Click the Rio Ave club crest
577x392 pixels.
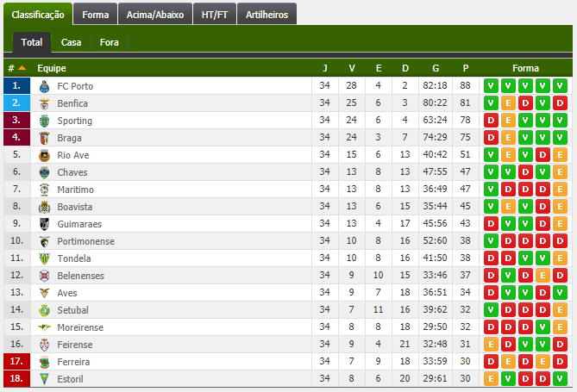[44, 155]
